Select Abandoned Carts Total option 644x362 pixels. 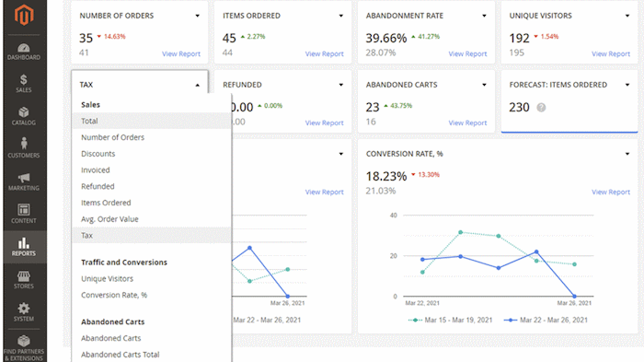click(120, 355)
